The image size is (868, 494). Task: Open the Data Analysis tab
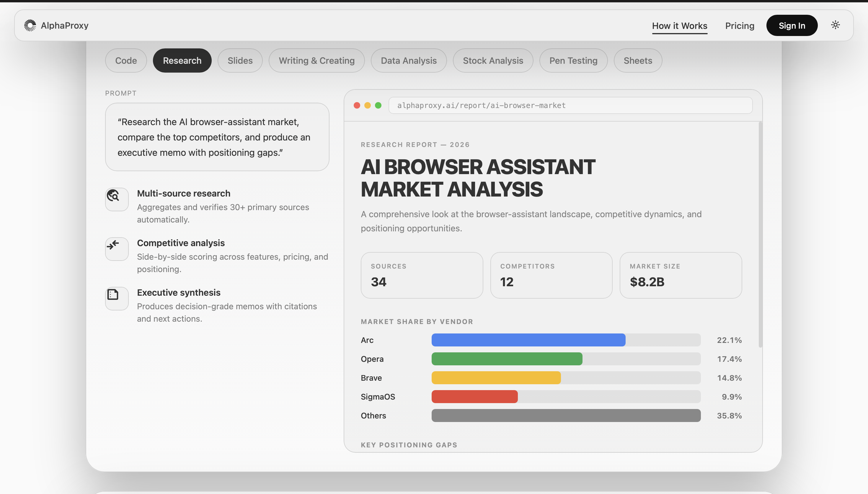click(x=409, y=60)
